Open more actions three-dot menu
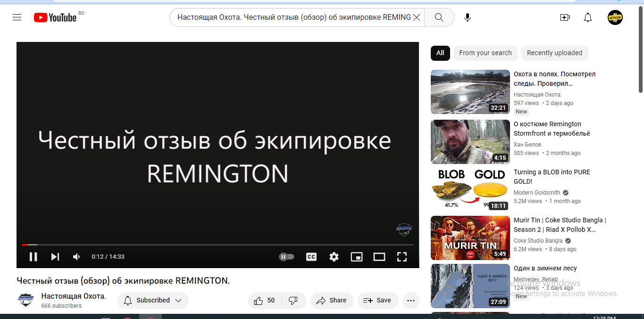The height and width of the screenshot is (319, 644). coord(411,300)
